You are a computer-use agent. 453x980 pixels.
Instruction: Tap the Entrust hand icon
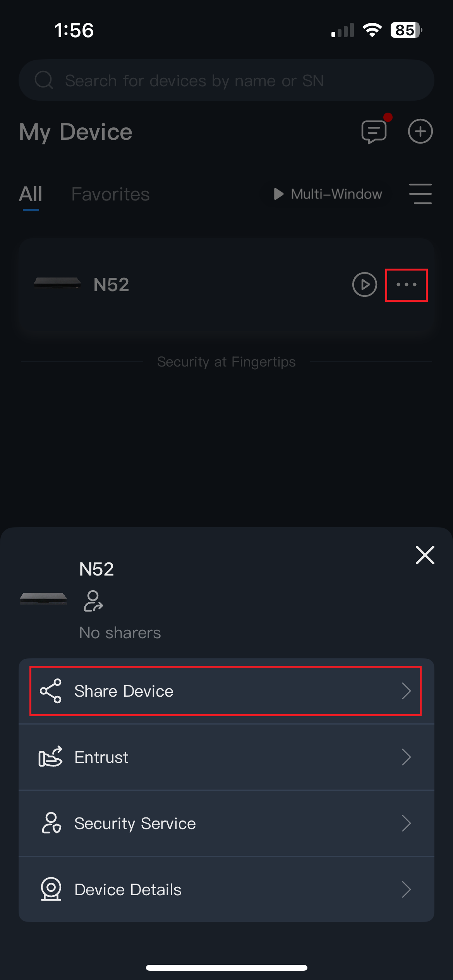tap(51, 757)
